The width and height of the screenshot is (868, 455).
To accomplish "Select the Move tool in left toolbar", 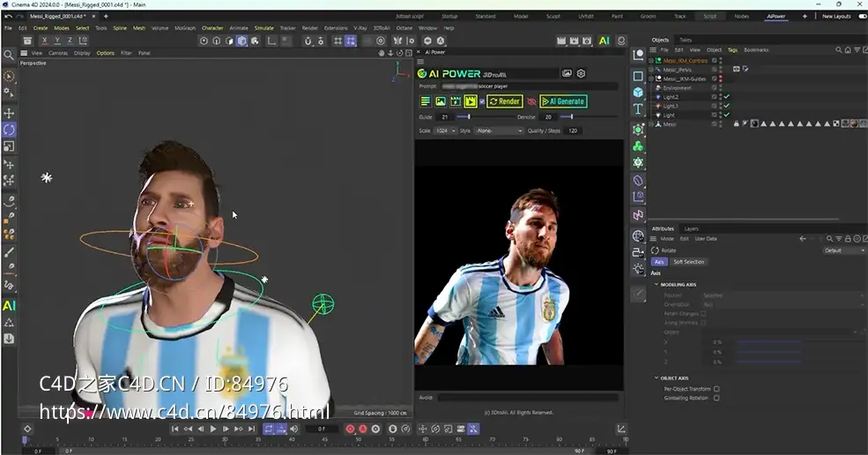I will [9, 113].
